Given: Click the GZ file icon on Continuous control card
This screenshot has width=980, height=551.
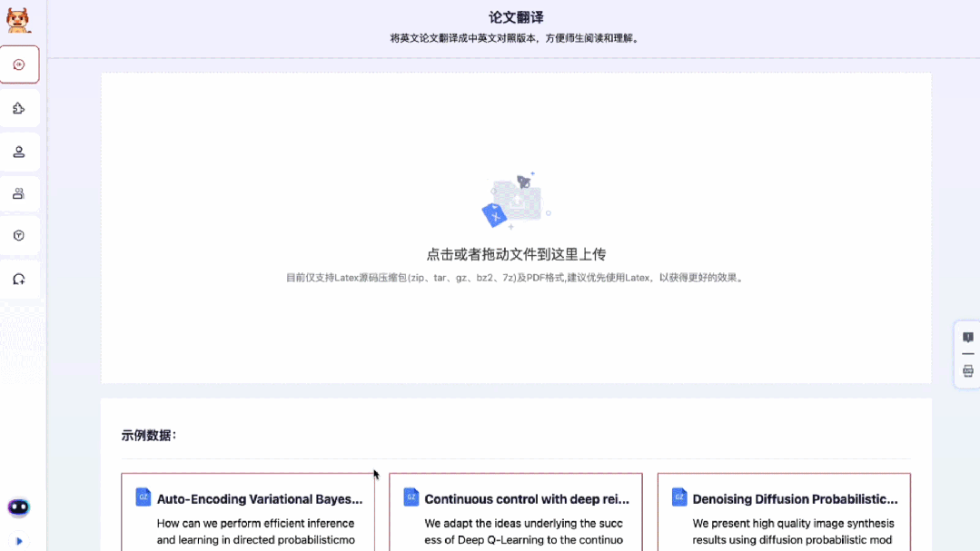Looking at the screenshot, I should coord(411,497).
